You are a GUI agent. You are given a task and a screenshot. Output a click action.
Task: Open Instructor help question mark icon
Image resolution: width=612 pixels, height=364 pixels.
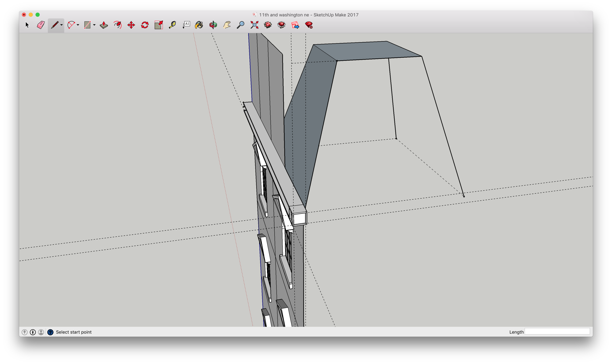click(x=50, y=332)
